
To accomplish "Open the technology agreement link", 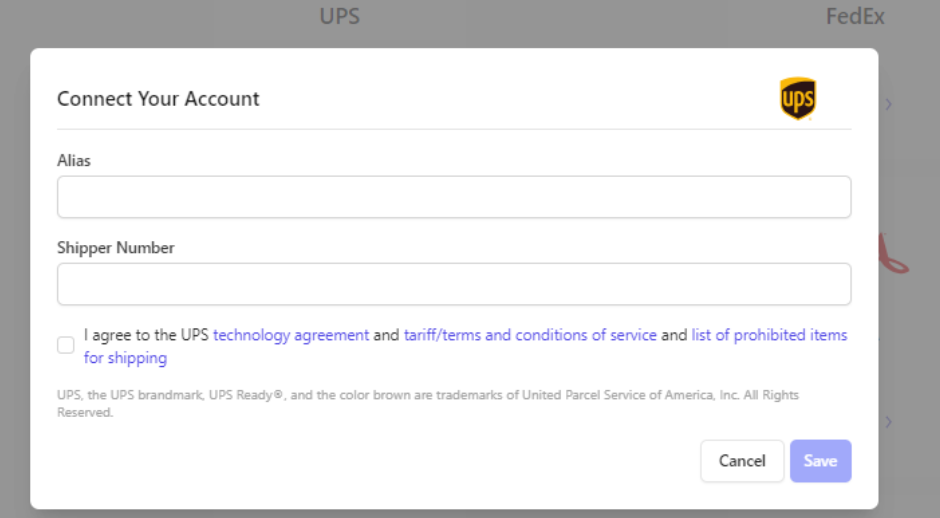I will [291, 335].
